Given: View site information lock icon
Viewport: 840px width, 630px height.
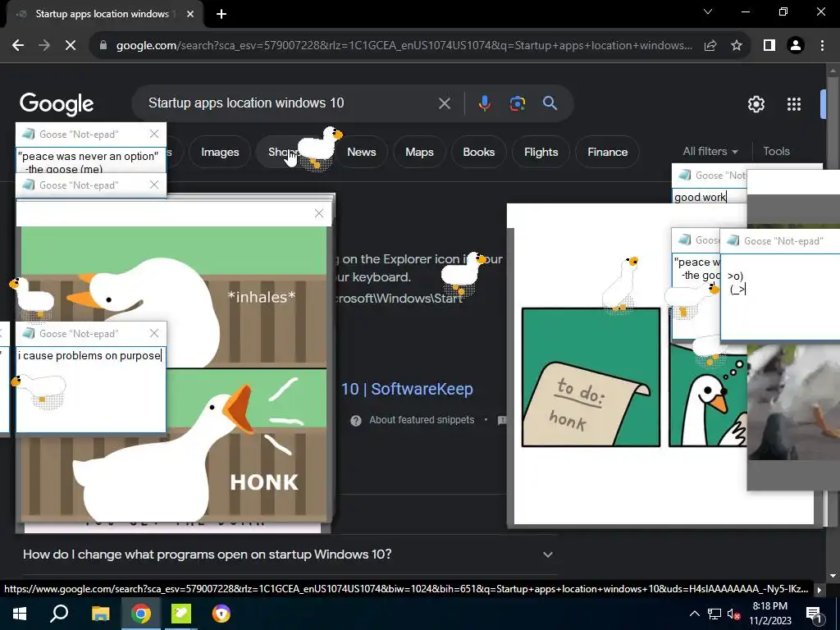Looking at the screenshot, I should tap(103, 46).
